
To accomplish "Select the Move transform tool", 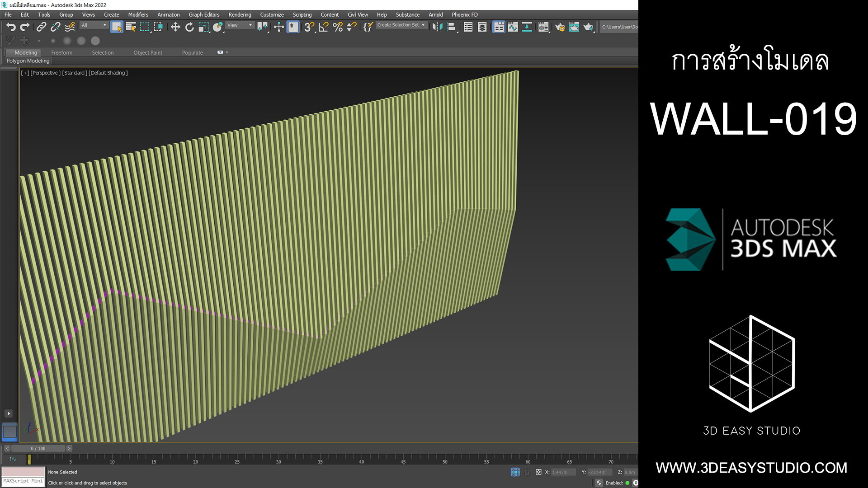I will [x=175, y=27].
